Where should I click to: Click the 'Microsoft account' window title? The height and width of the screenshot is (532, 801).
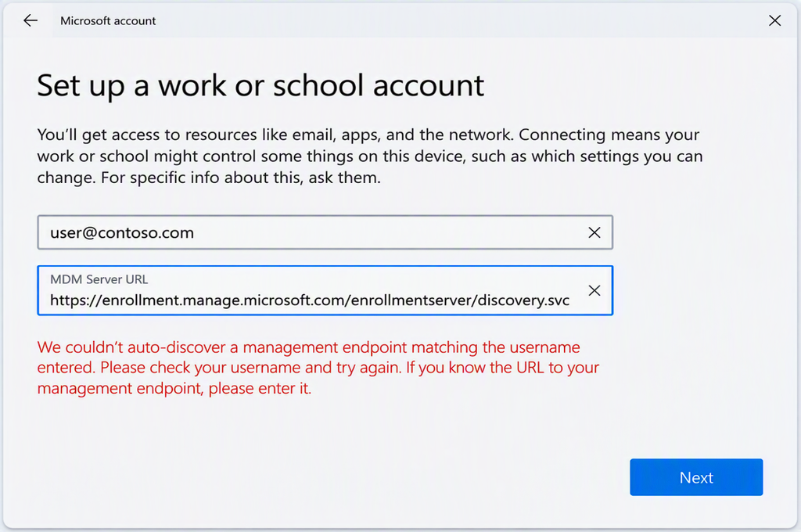[x=108, y=21]
